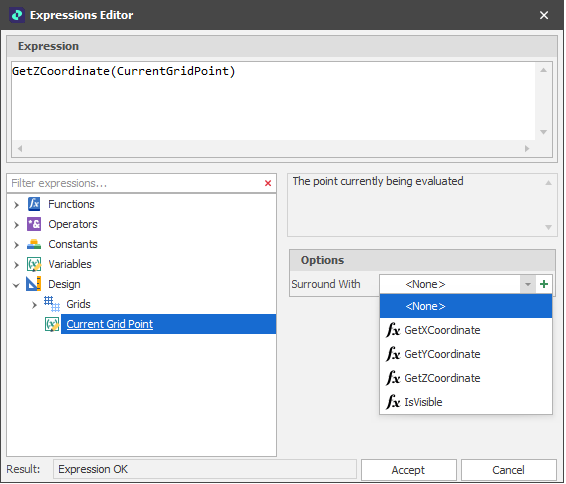The height and width of the screenshot is (484, 566).
Task: Click the Functions fx icon
Action: point(34,204)
